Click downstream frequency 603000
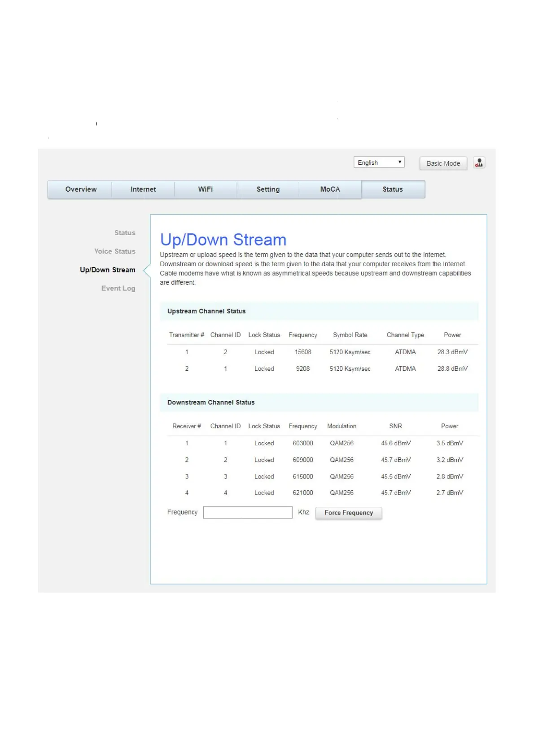 pos(303,443)
